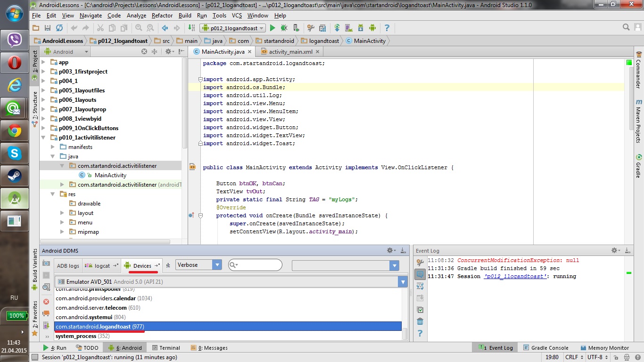The height and width of the screenshot is (362, 644).
Task: Expand the layout folder node
Action: tap(62, 213)
